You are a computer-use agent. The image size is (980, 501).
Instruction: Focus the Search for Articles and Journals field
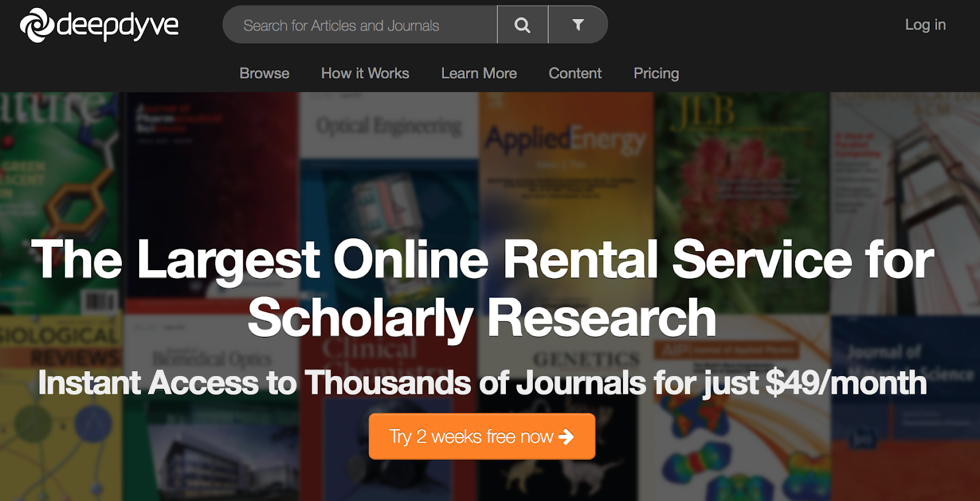tap(360, 25)
